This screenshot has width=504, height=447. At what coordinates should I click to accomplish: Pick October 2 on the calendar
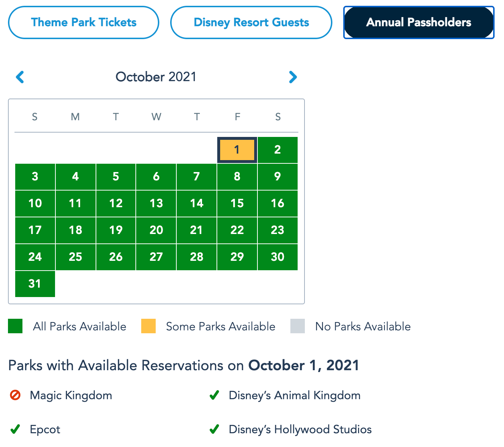pos(278,150)
